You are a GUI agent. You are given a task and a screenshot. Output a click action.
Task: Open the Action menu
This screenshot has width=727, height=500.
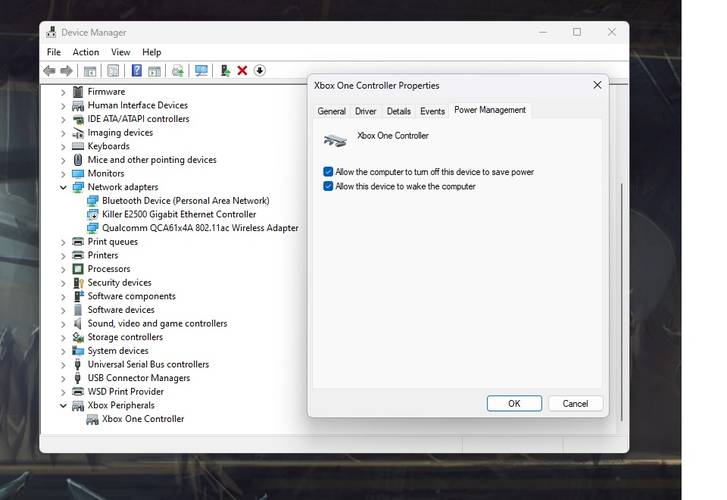tap(86, 52)
